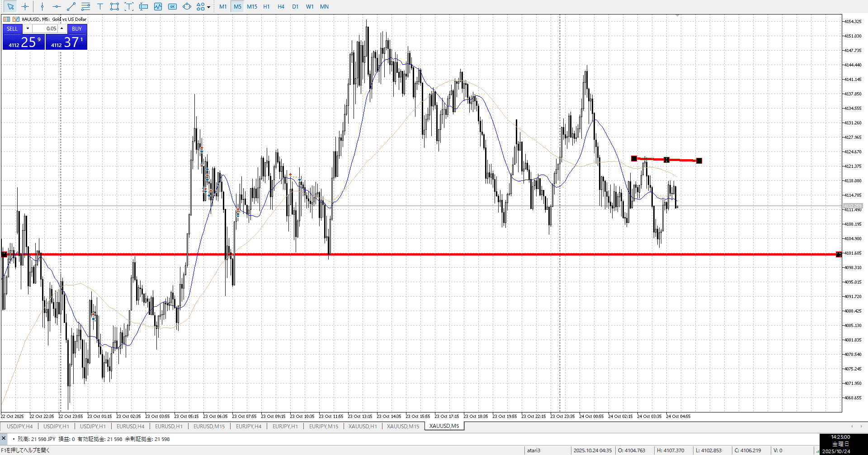The height and width of the screenshot is (455, 868).
Task: Toggle the M15 timeframe button
Action: tap(252, 7)
